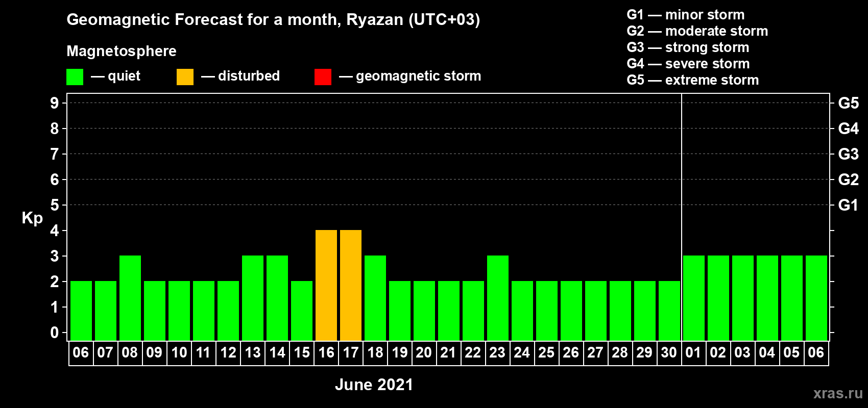Click the date cell '22'
This screenshot has width=868, height=408.
(473, 353)
